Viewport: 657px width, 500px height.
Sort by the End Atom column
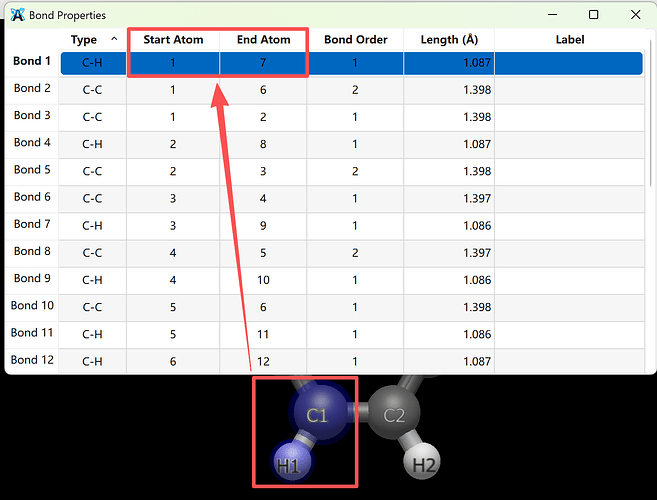pyautogui.click(x=263, y=40)
